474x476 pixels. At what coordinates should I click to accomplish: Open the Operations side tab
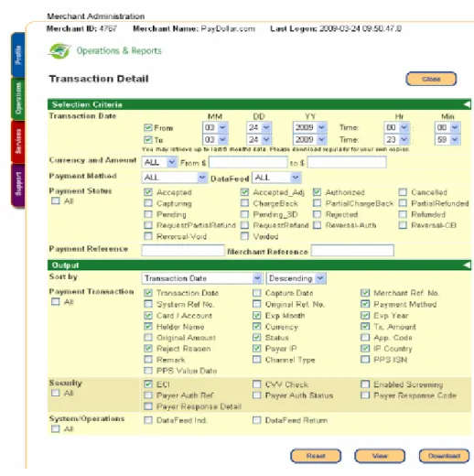pos(18,99)
